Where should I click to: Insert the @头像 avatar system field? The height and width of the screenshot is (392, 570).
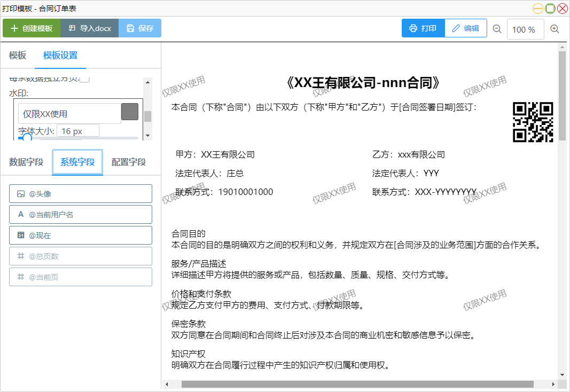(81, 194)
